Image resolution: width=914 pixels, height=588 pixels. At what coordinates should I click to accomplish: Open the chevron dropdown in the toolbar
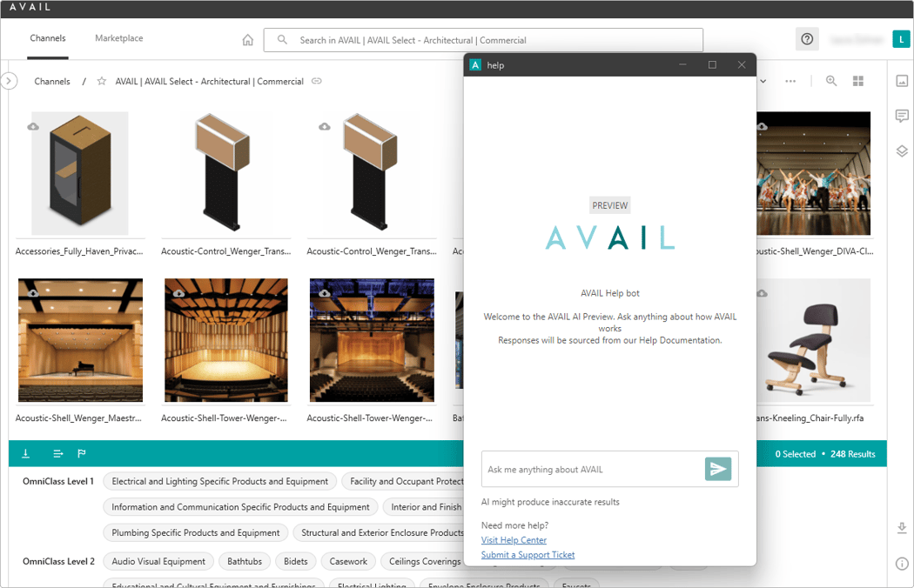762,80
